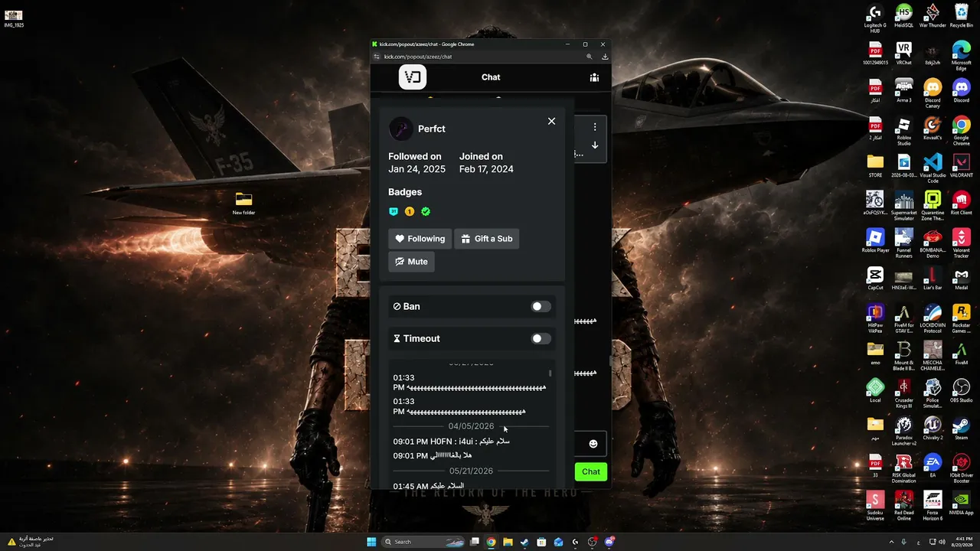This screenshot has width=980, height=551.
Task: Click the green verified badge
Action: pos(426,211)
